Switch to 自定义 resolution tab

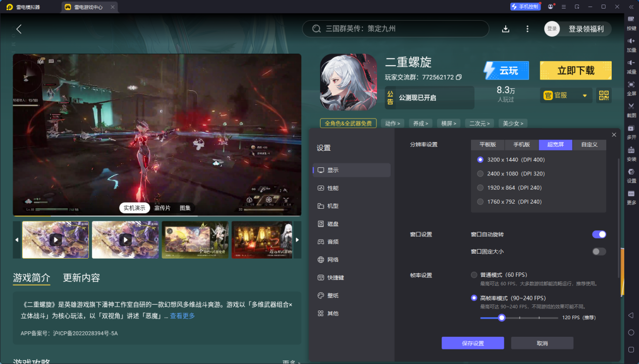[x=590, y=145]
